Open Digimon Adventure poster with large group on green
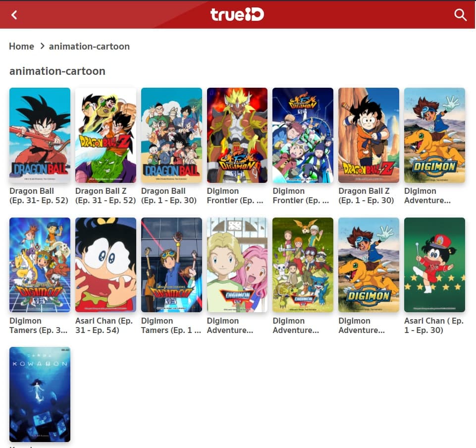 point(303,265)
